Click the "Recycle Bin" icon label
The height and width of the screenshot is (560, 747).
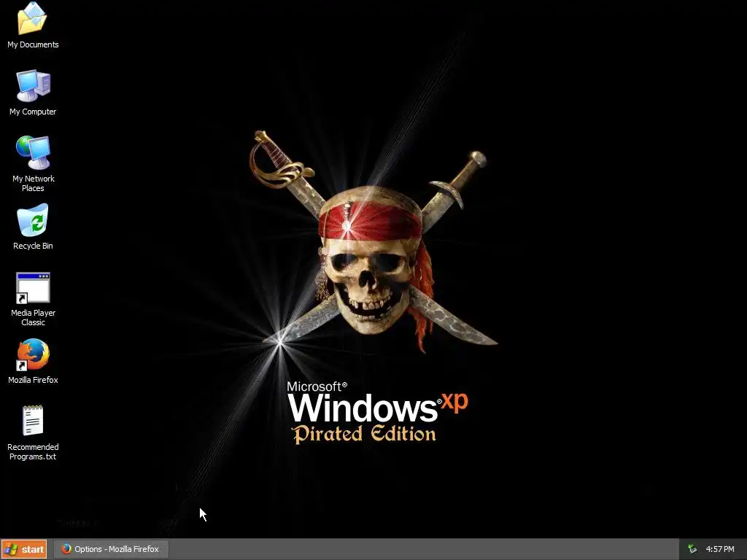pyautogui.click(x=33, y=246)
